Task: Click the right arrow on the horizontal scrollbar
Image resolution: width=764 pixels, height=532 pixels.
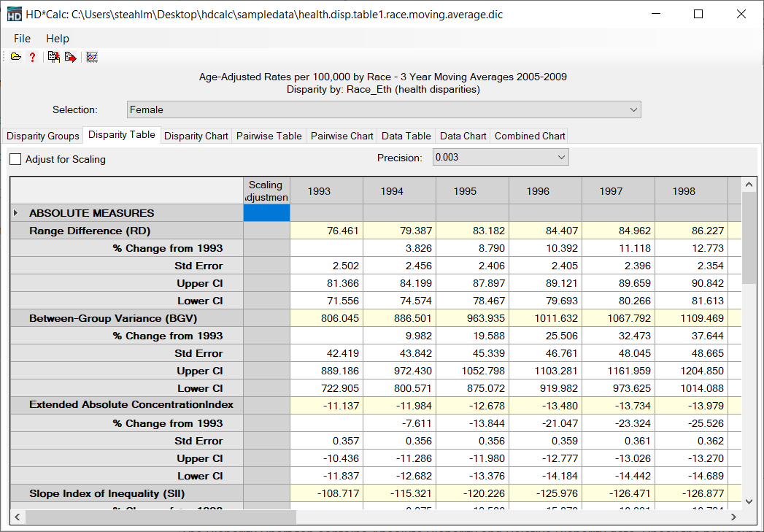Action: pos(734,517)
